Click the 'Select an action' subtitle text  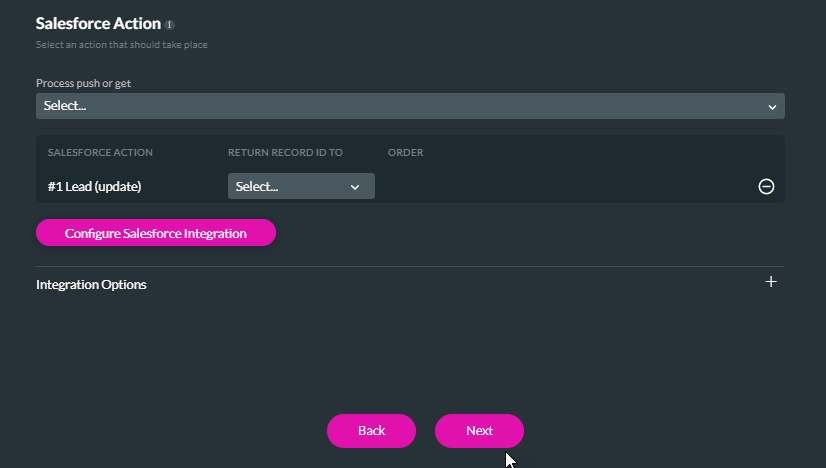[121, 45]
